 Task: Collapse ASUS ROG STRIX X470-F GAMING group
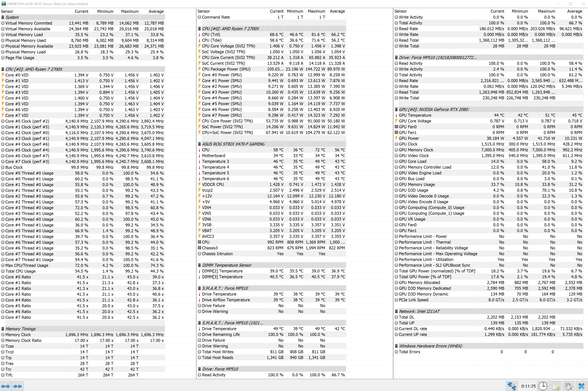[233, 144]
